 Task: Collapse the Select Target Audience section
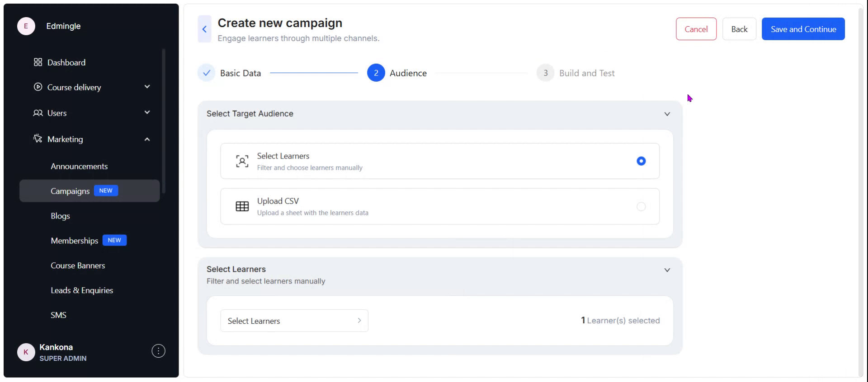point(667,114)
